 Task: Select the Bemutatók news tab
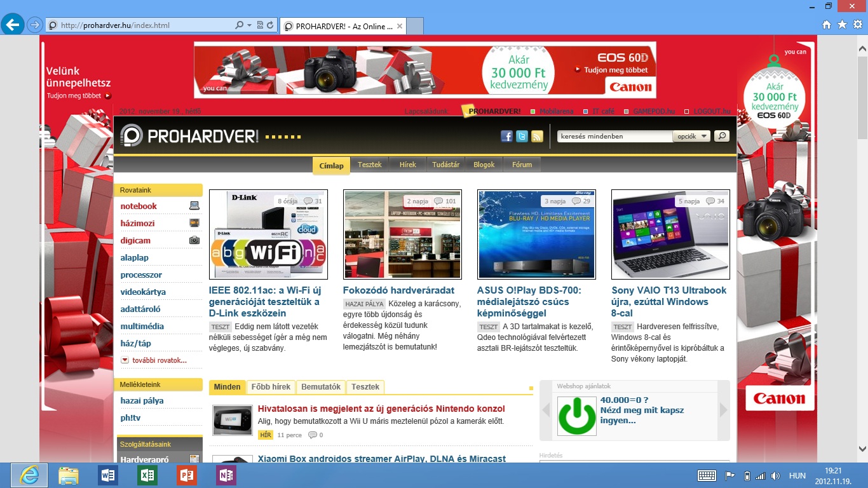click(321, 387)
